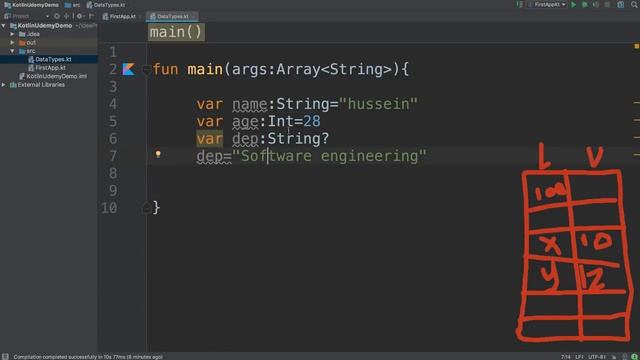Run FirstAppKt with the green play button
The height and width of the screenshot is (360, 640).
pyautogui.click(x=573, y=5)
